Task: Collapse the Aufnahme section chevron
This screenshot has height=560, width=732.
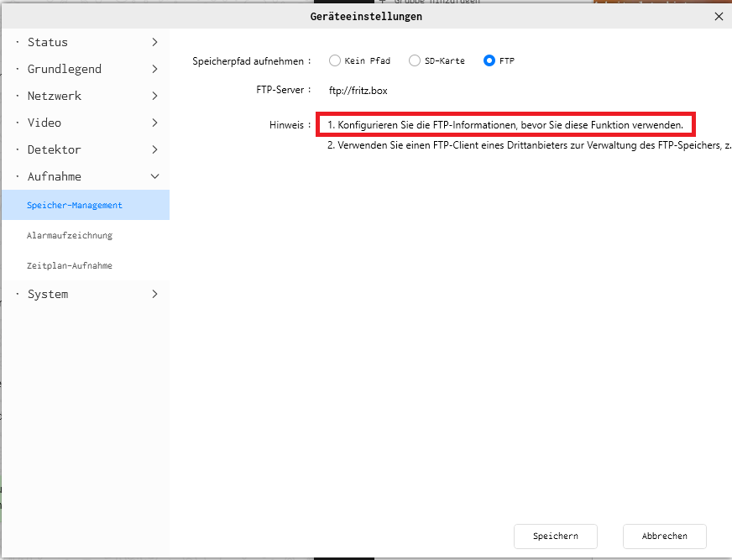Action: [154, 176]
